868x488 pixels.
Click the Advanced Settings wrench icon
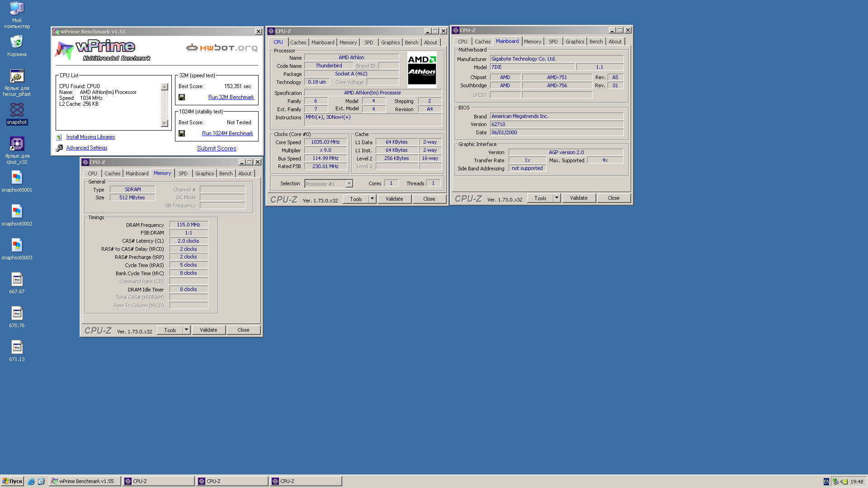pyautogui.click(x=59, y=148)
